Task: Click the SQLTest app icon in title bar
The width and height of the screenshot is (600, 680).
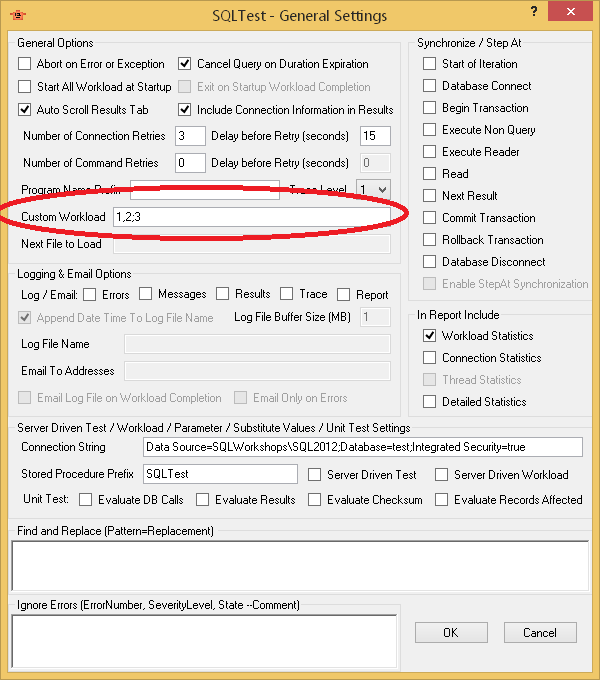Action: point(18,15)
